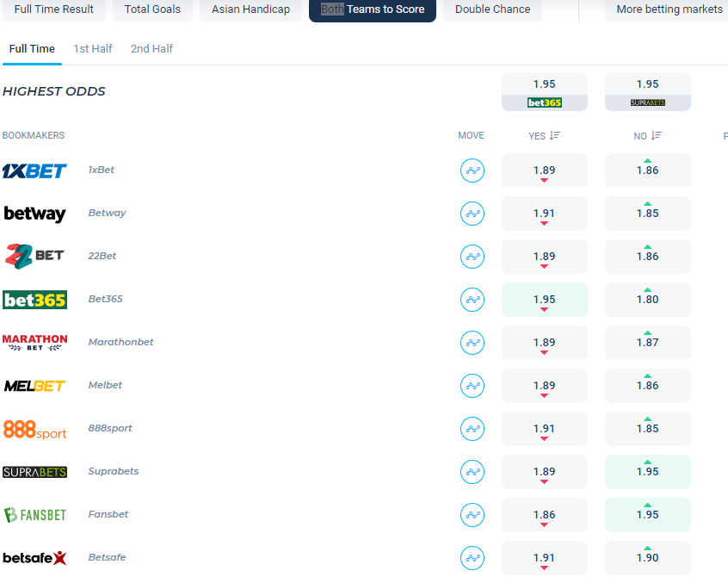The width and height of the screenshot is (728, 583).
Task: Click the Suprabets logo in bookmakers list
Action: [x=34, y=472]
